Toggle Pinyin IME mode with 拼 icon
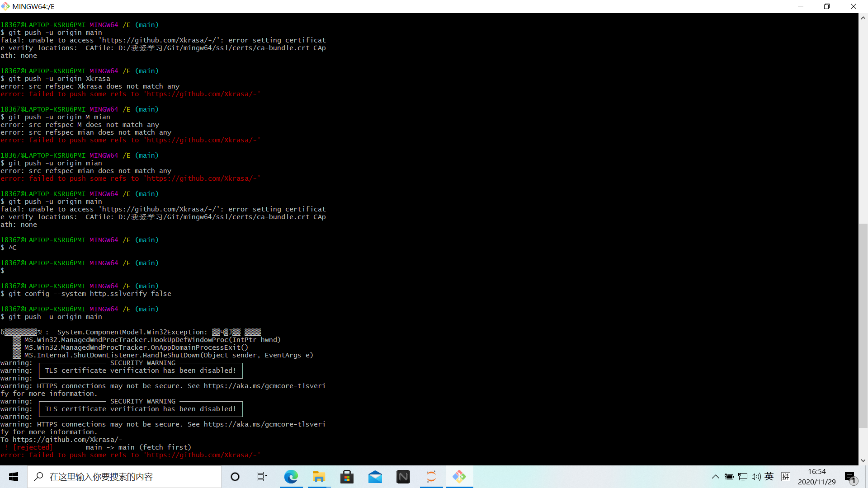The height and width of the screenshot is (488, 868). pos(786,476)
